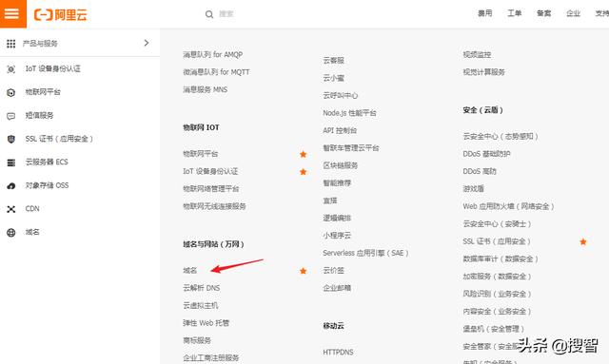
Task: Open the 费用 top menu
Action: click(484, 13)
